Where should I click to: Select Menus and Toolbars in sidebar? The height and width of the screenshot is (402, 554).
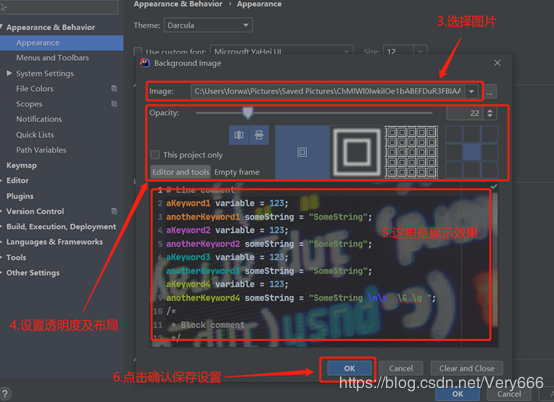53,58
